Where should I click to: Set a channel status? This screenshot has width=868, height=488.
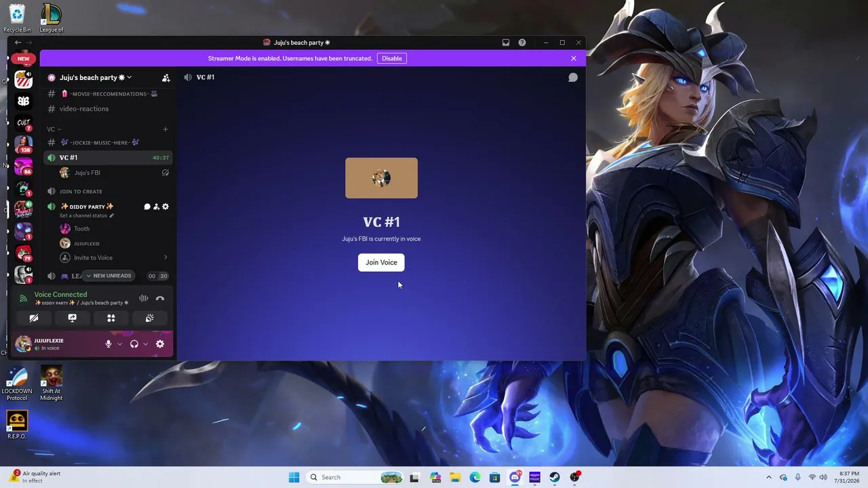point(87,216)
